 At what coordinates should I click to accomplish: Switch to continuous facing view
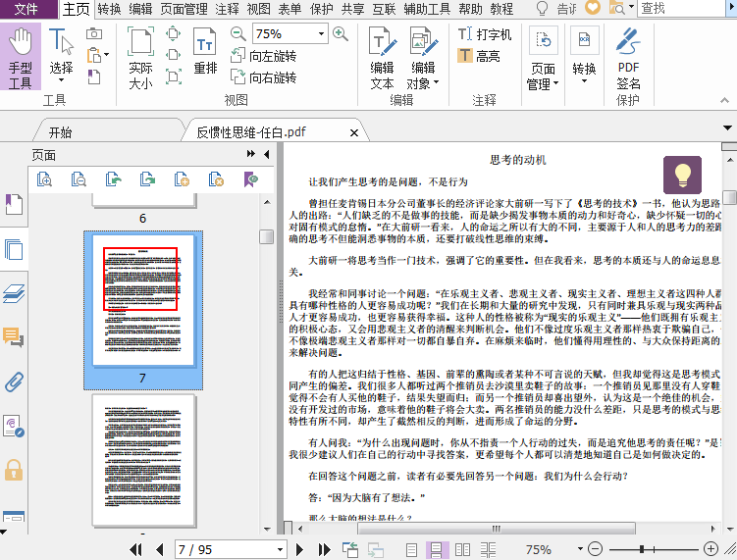coord(489,549)
